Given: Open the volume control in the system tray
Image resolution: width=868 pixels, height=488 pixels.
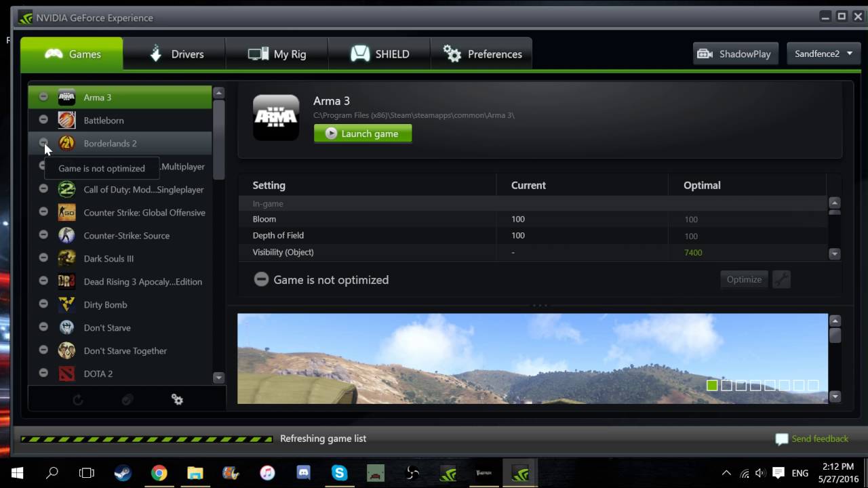Looking at the screenshot, I should click(x=760, y=473).
